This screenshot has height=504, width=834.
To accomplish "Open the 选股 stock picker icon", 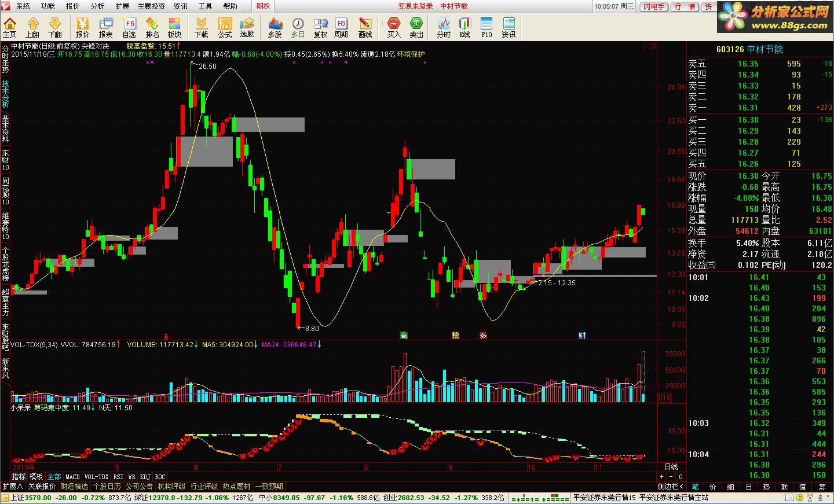I will click(x=247, y=27).
